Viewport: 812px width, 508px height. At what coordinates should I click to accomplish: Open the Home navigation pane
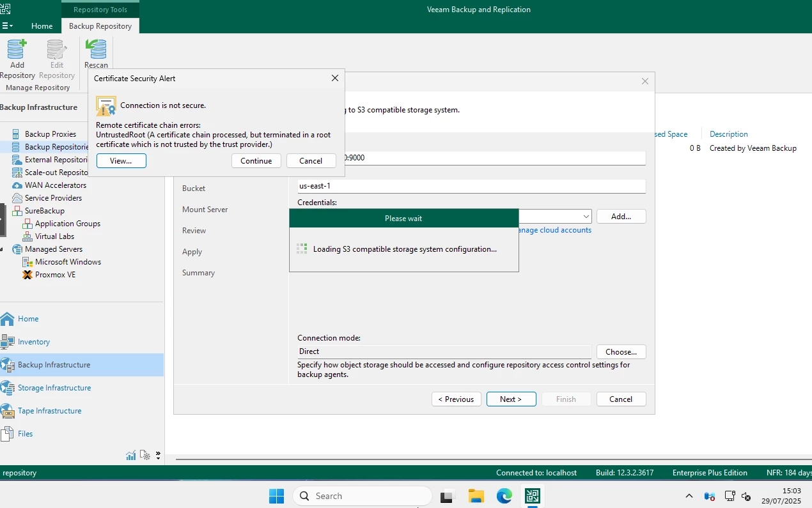(82, 319)
